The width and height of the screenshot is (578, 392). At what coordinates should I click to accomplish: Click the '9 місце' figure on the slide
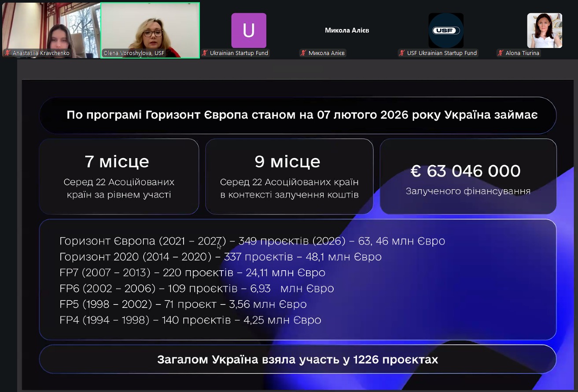[x=287, y=161]
